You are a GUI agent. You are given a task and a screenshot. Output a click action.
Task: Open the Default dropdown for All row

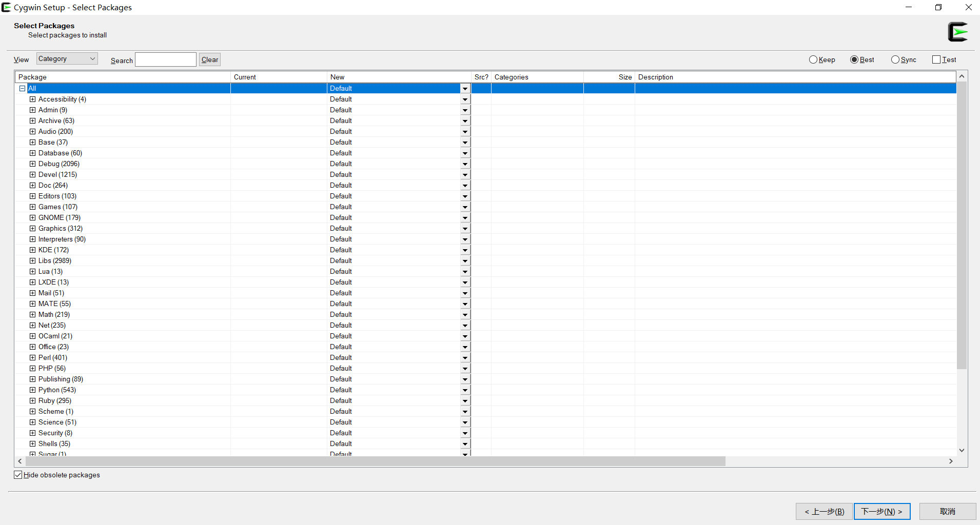[x=465, y=89]
